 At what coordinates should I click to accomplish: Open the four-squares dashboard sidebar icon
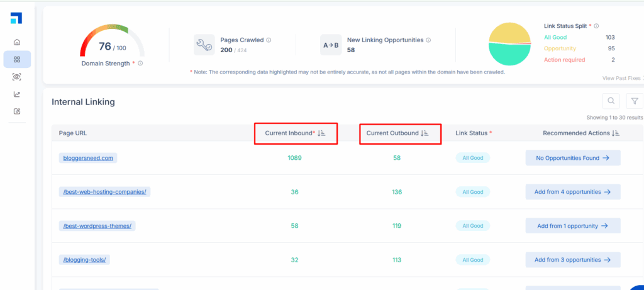pyautogui.click(x=17, y=59)
